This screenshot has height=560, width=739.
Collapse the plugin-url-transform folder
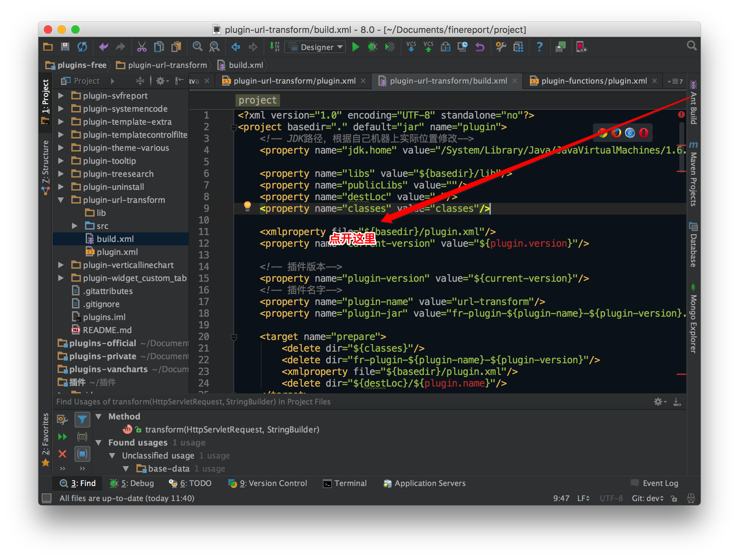[x=61, y=200]
